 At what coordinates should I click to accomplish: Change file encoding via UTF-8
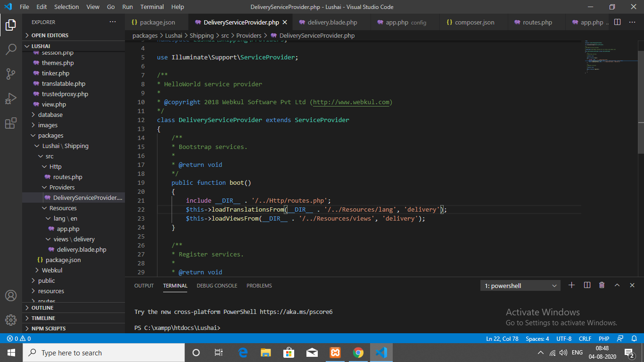[x=564, y=338]
